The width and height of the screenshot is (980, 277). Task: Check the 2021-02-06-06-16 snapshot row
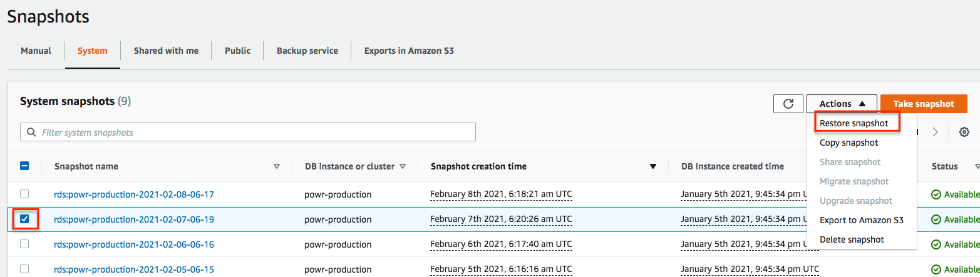[x=24, y=244]
